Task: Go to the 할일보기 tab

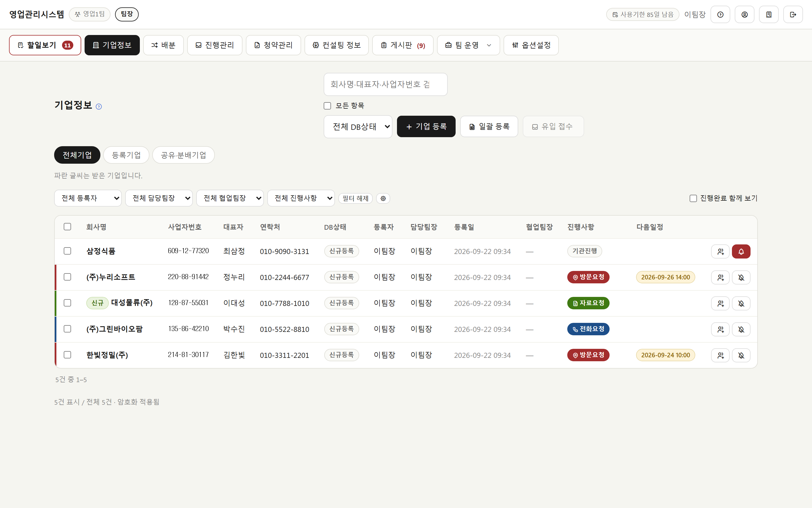Action: 45,45
